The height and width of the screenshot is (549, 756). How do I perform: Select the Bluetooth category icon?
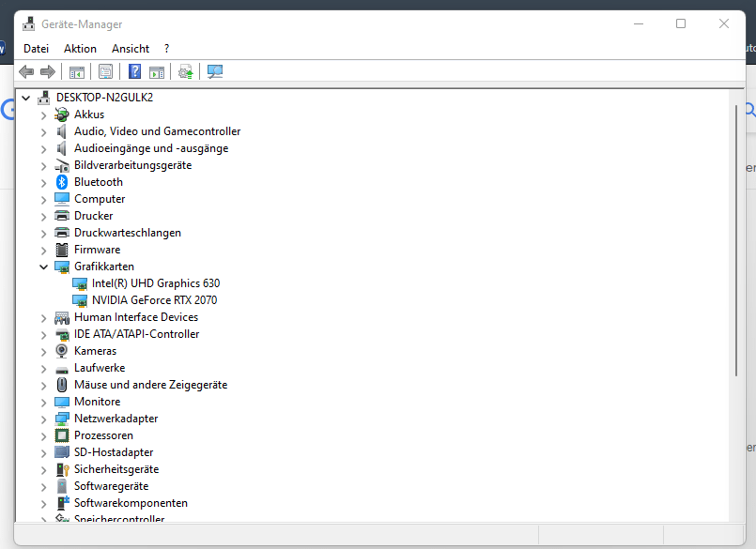(x=62, y=182)
